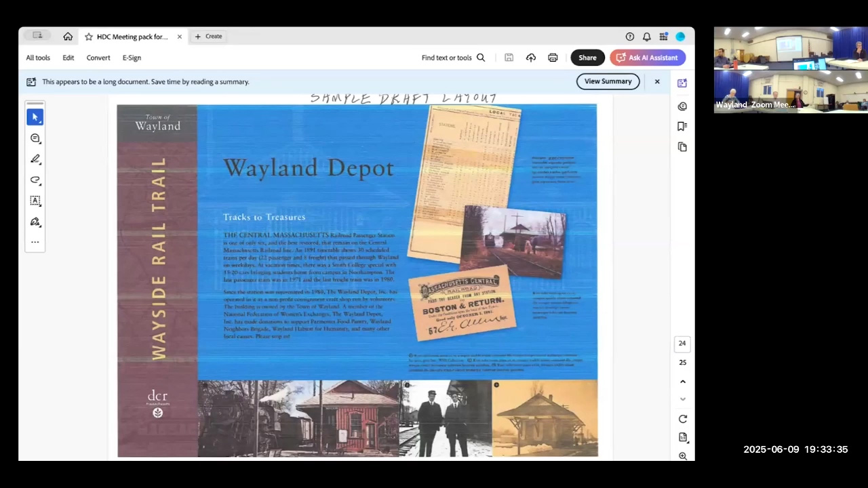
Task: Open the bookmarks panel icon
Action: point(682,126)
